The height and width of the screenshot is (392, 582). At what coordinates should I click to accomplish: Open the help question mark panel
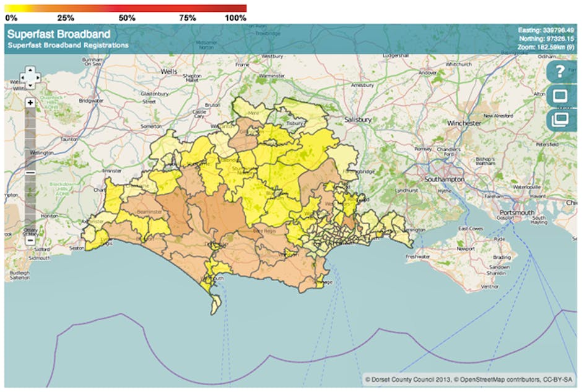point(560,71)
